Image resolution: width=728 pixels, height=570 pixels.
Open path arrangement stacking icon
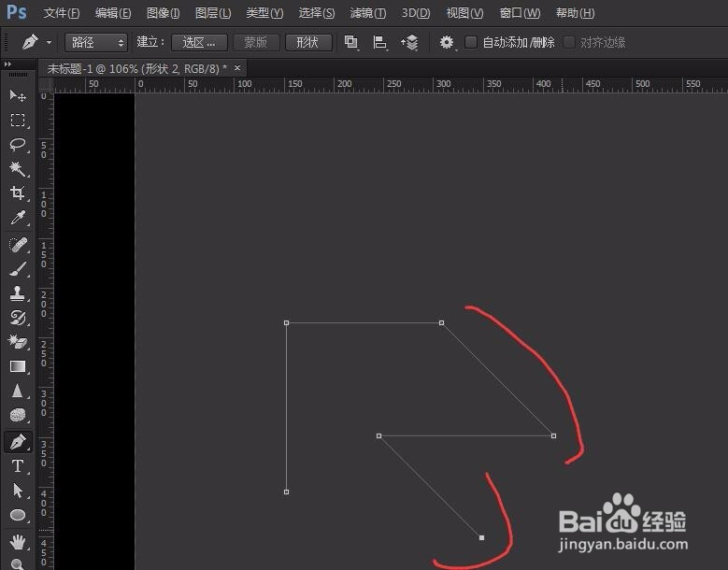[409, 42]
